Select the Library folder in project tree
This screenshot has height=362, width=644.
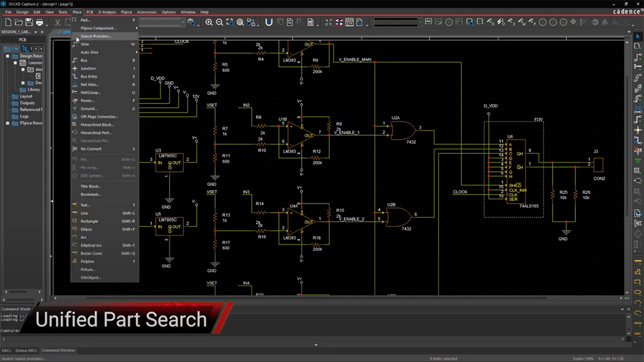tap(30, 90)
